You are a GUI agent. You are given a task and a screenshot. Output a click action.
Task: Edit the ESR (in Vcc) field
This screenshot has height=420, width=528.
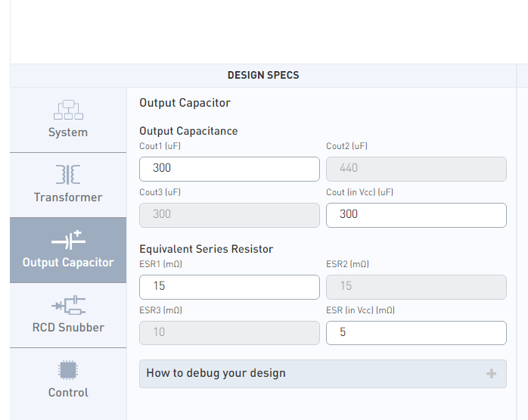(x=416, y=333)
